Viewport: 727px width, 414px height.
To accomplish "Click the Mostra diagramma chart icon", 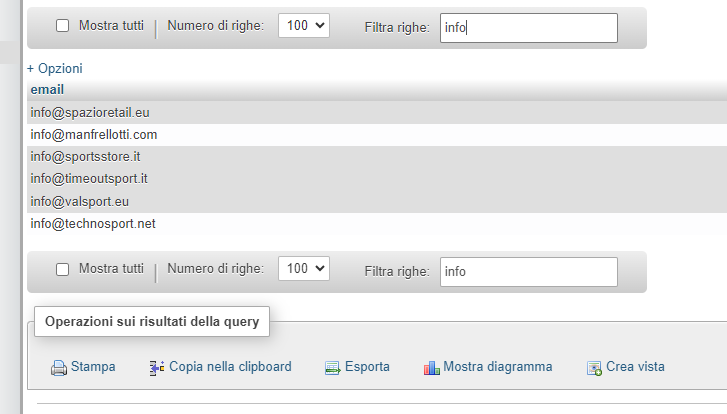I will pyautogui.click(x=432, y=367).
